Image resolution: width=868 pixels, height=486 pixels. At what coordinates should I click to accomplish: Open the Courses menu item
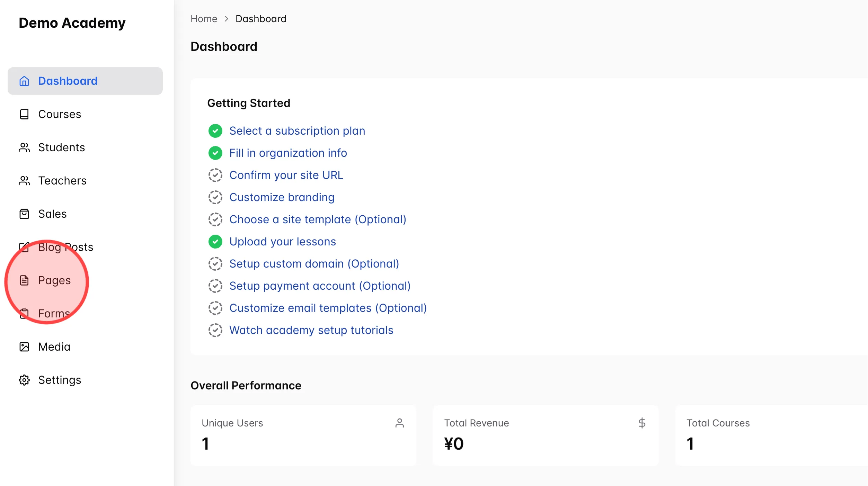click(85, 114)
